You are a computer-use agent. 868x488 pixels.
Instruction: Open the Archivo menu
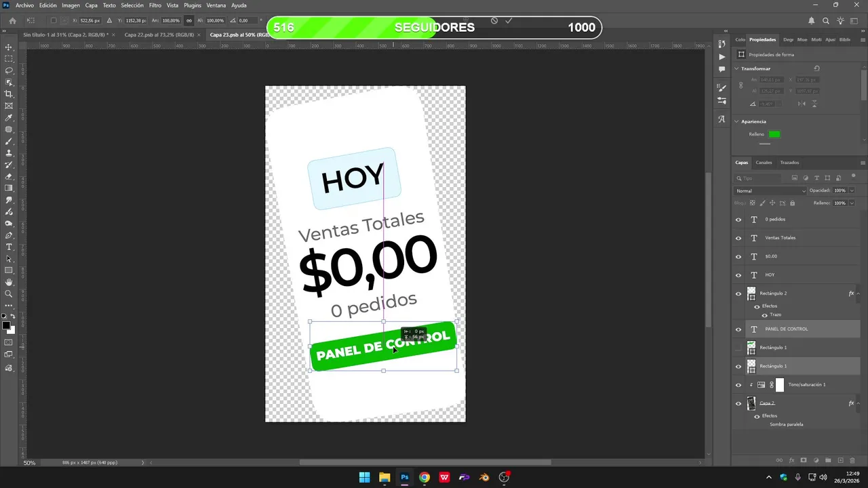click(x=24, y=5)
